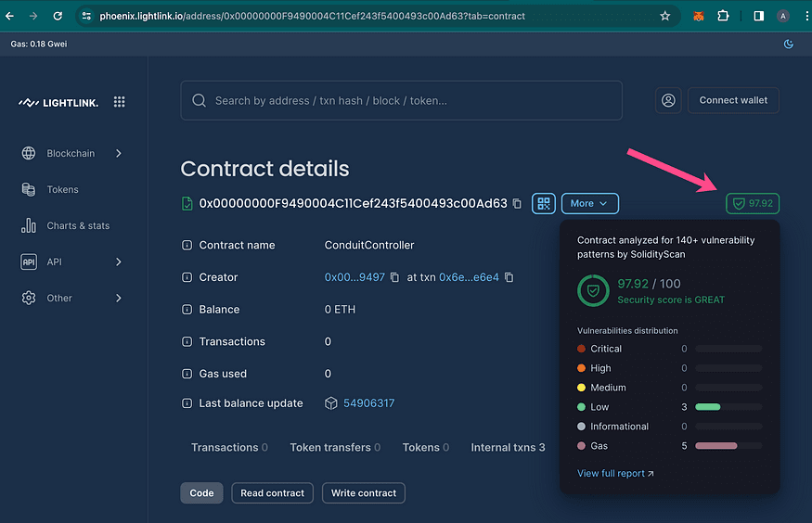Click the High orange color dot
The image size is (812, 523).
coord(581,368)
